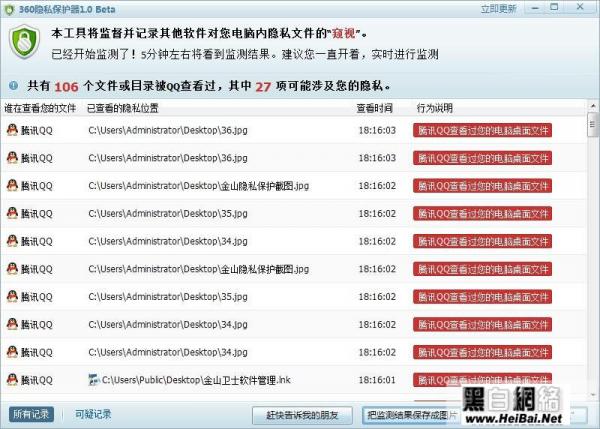Screen dimensions: 600x429
Task: Maximize the 360隐私保护器 window
Action: tap(554, 7)
